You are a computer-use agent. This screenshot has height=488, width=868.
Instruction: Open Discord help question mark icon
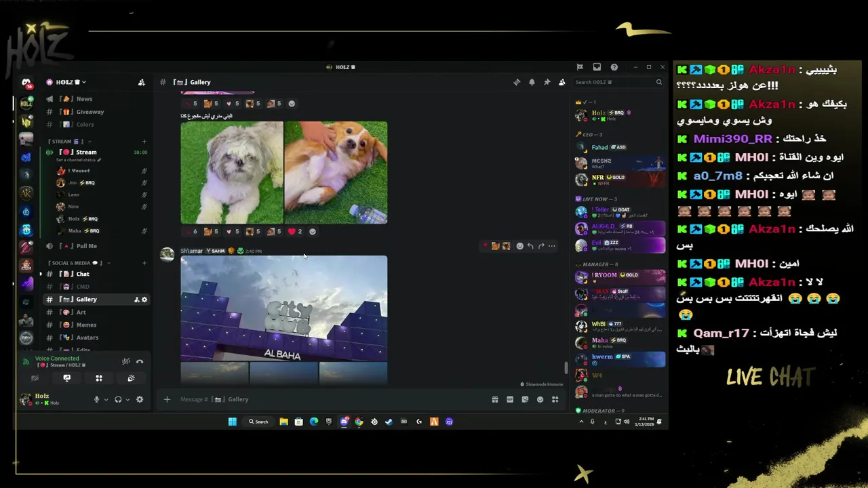coord(614,67)
